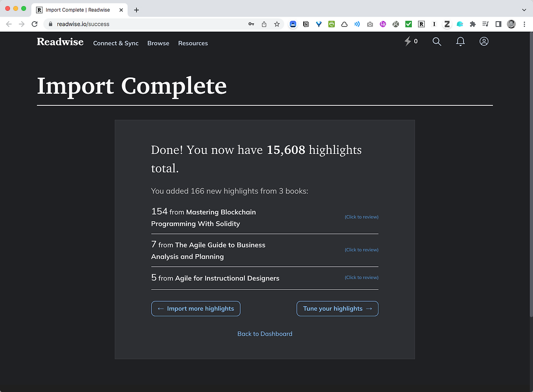Click the teal bird extension icon
The width and height of the screenshot is (533, 392).
460,24
